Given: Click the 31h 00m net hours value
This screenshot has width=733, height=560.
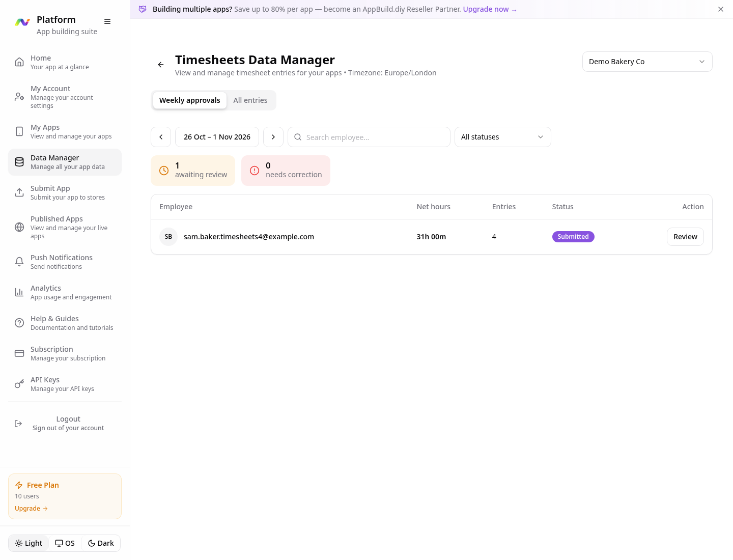Looking at the screenshot, I should pyautogui.click(x=431, y=237).
